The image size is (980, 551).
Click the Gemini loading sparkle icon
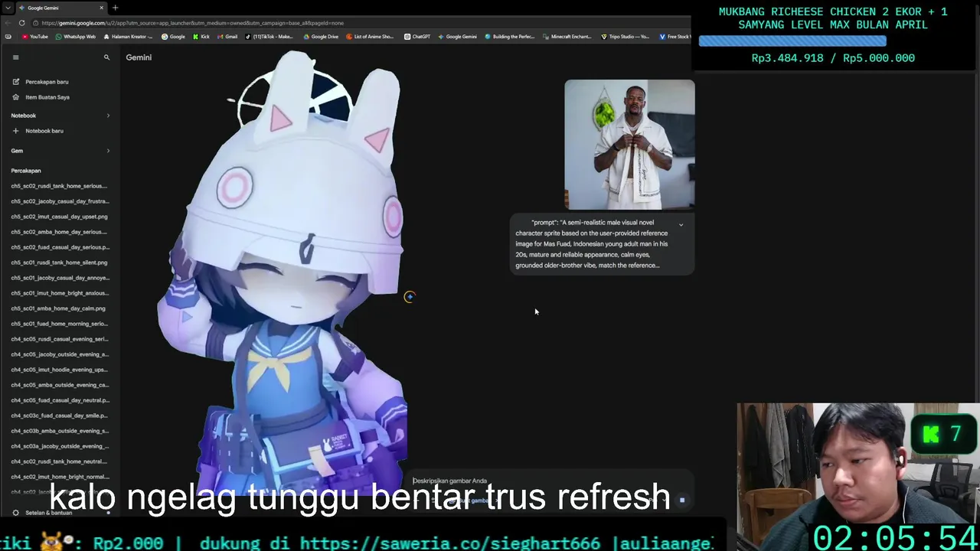(x=409, y=297)
